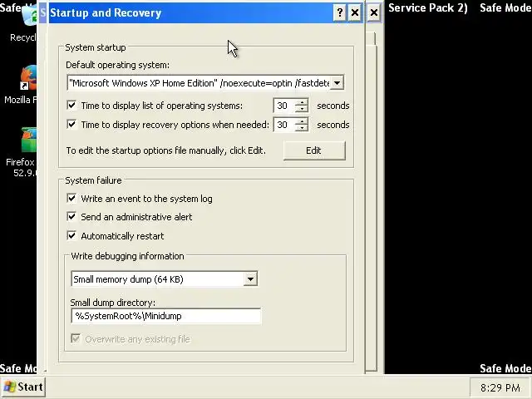Open the Write debugging information dropdown arrow

coord(250,279)
